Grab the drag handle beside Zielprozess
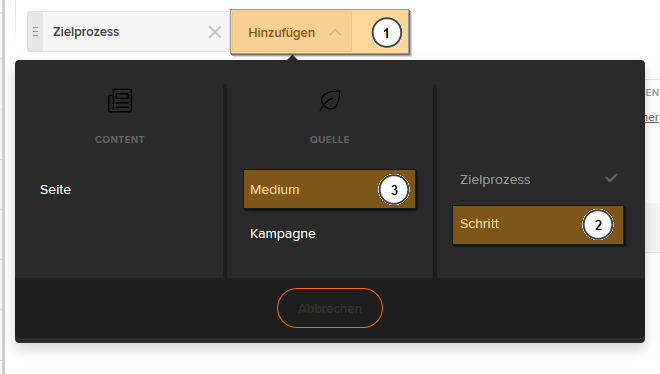The image size is (660, 374). [x=35, y=32]
